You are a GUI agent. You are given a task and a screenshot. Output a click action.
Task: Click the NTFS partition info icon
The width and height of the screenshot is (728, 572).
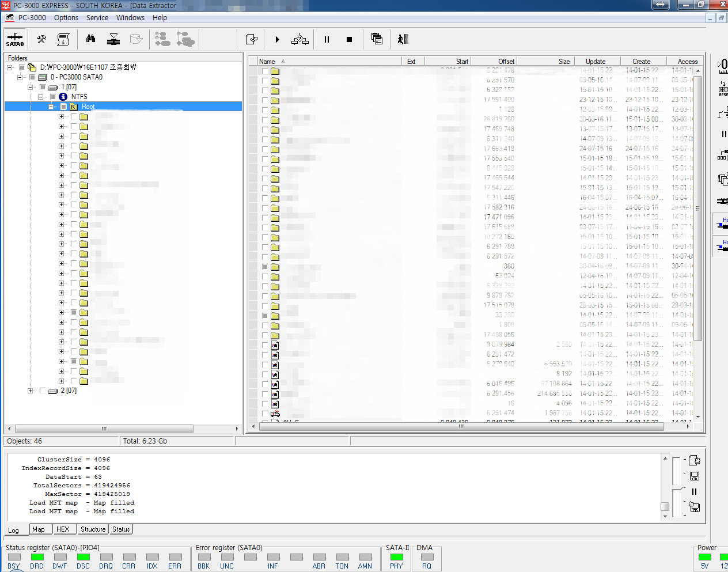[x=63, y=97]
